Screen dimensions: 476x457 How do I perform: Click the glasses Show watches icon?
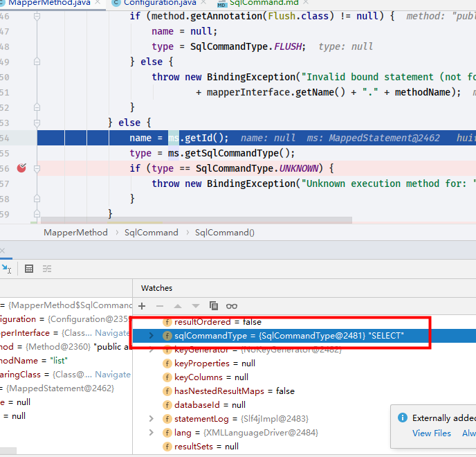232,305
